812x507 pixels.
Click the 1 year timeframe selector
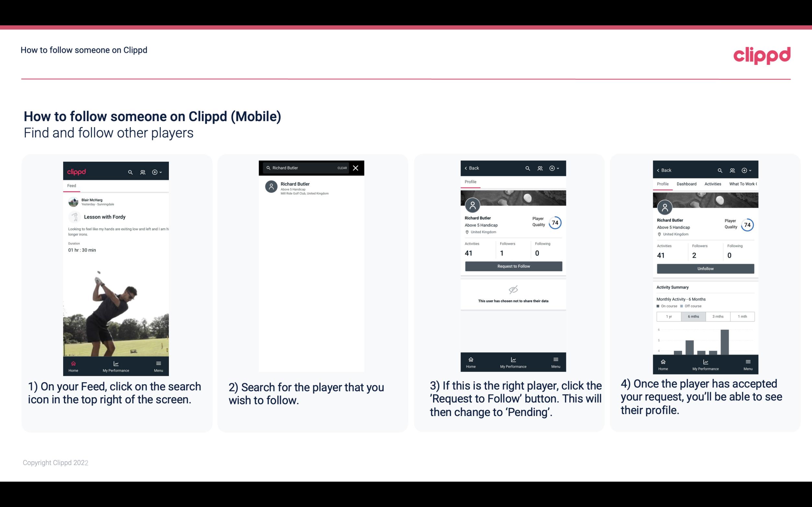click(669, 316)
